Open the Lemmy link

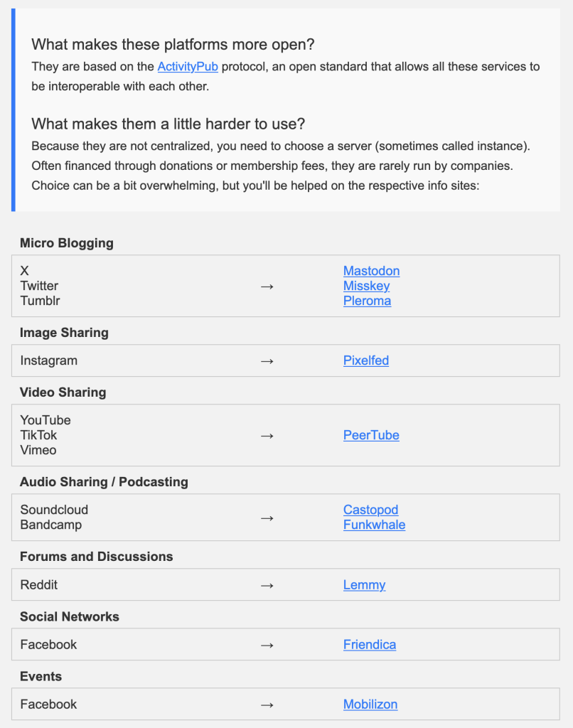[364, 585]
